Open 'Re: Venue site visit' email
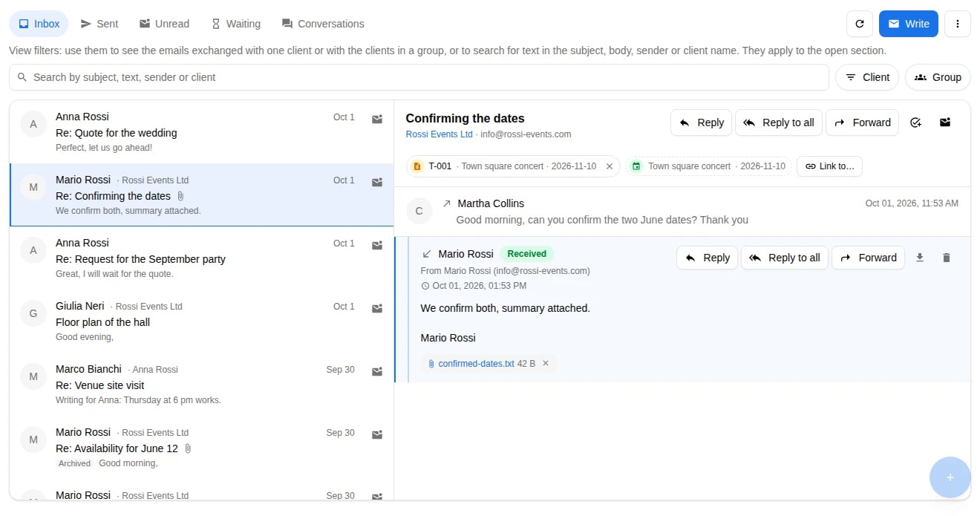This screenshot has height=516, width=980. click(201, 385)
